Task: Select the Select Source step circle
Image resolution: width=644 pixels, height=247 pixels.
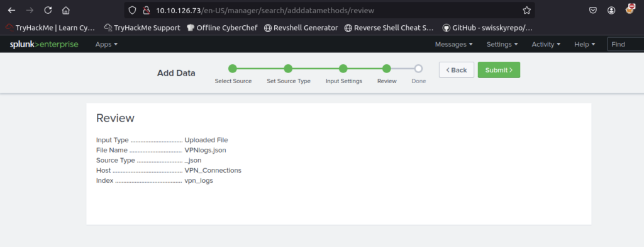Action: [x=233, y=69]
